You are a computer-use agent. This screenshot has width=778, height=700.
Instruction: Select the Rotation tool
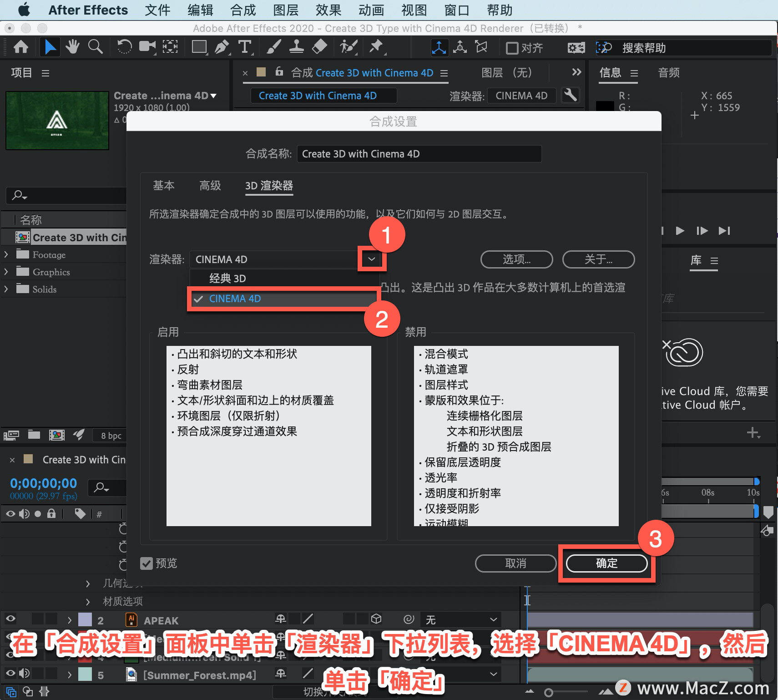[x=124, y=47]
